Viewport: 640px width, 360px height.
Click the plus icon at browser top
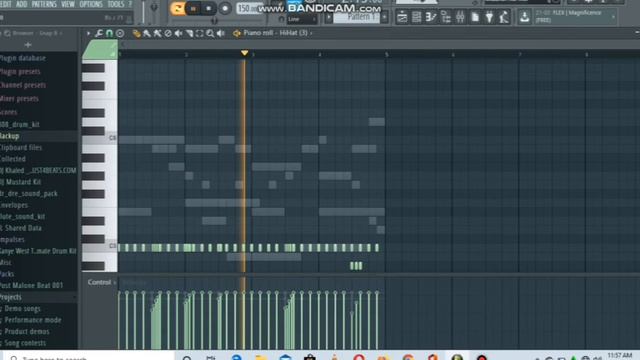click(x=28, y=45)
